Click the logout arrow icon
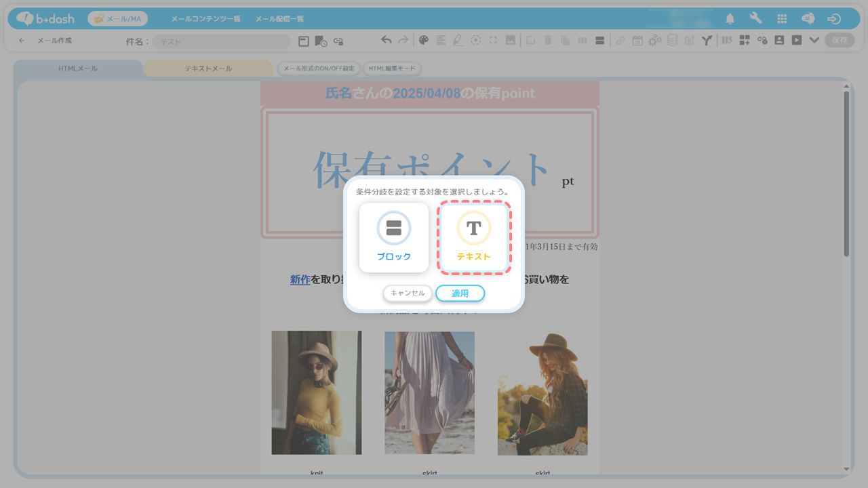Screen dimensions: 868x488 pyautogui.click(x=834, y=19)
